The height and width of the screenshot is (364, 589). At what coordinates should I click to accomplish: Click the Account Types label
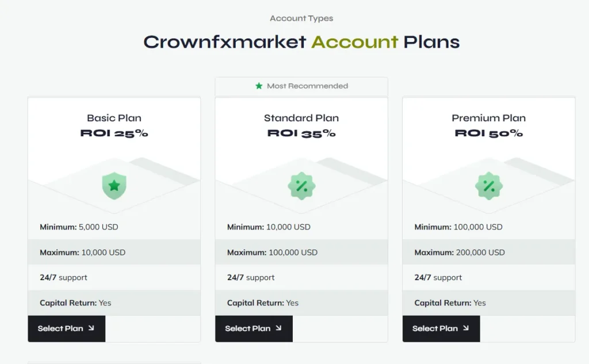[301, 18]
